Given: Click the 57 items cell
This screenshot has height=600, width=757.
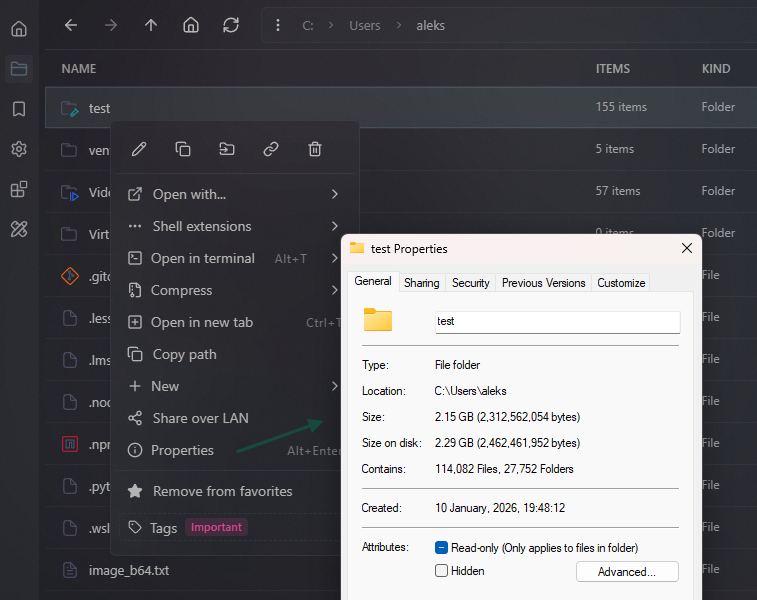Looking at the screenshot, I should coord(618,191).
